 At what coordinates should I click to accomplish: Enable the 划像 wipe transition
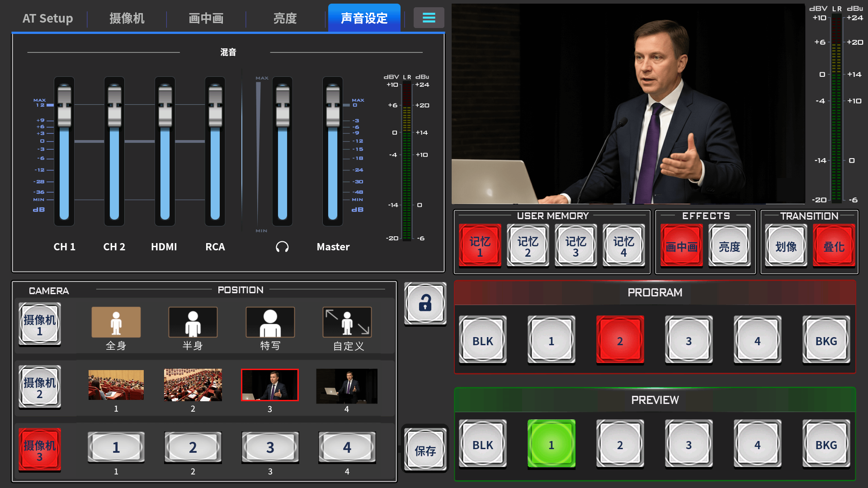(x=786, y=246)
